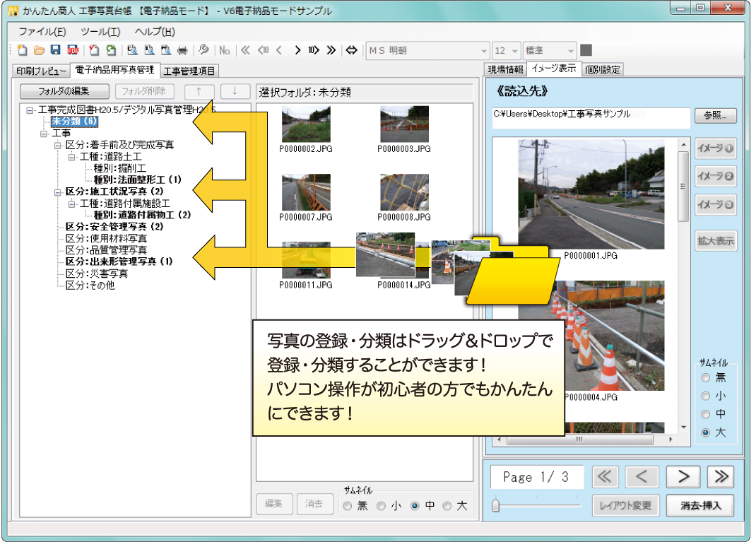Image resolution: width=756 pixels, height=542 pixels.
Task: Click the third print preview magnifier icon
Action: coord(166,50)
